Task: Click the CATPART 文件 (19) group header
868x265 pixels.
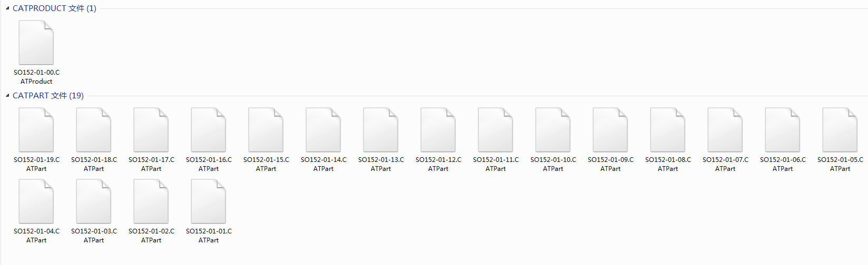Action: pyautogui.click(x=48, y=96)
